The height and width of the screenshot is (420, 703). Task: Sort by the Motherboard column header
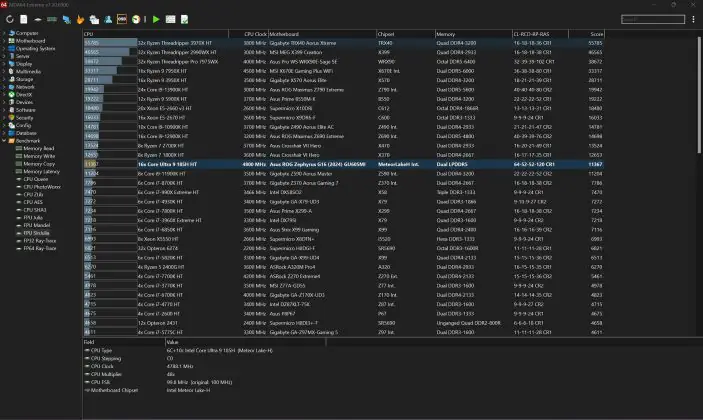pyautogui.click(x=322, y=34)
